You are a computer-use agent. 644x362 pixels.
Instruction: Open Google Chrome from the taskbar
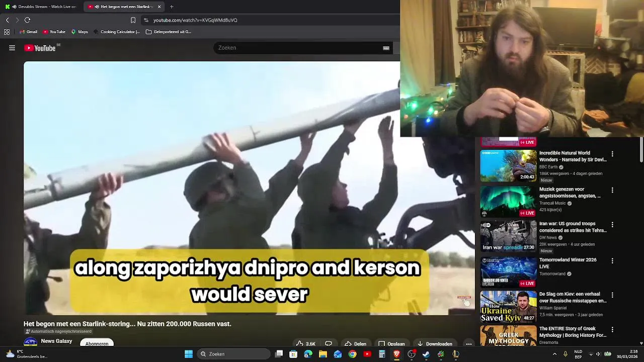tap(352, 354)
